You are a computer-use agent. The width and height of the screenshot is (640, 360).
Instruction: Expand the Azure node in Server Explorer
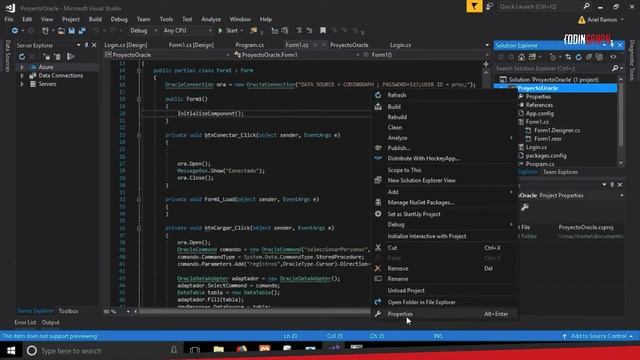(x=22, y=67)
